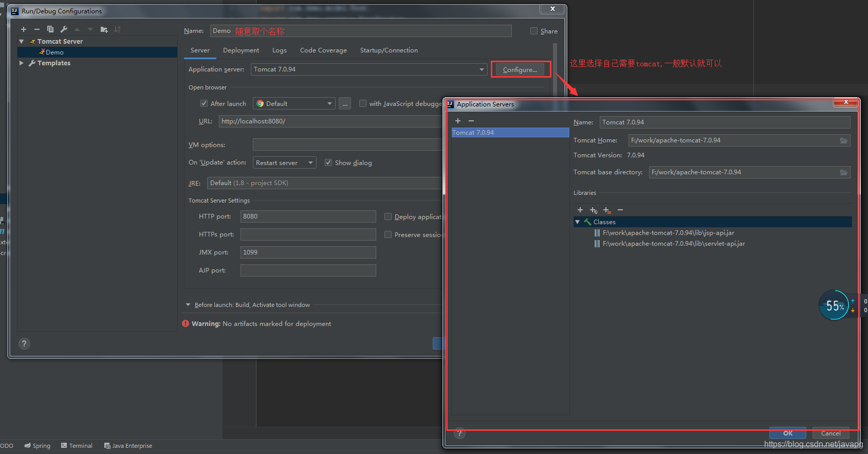Collapse Classes node in Libraries

pyautogui.click(x=578, y=222)
